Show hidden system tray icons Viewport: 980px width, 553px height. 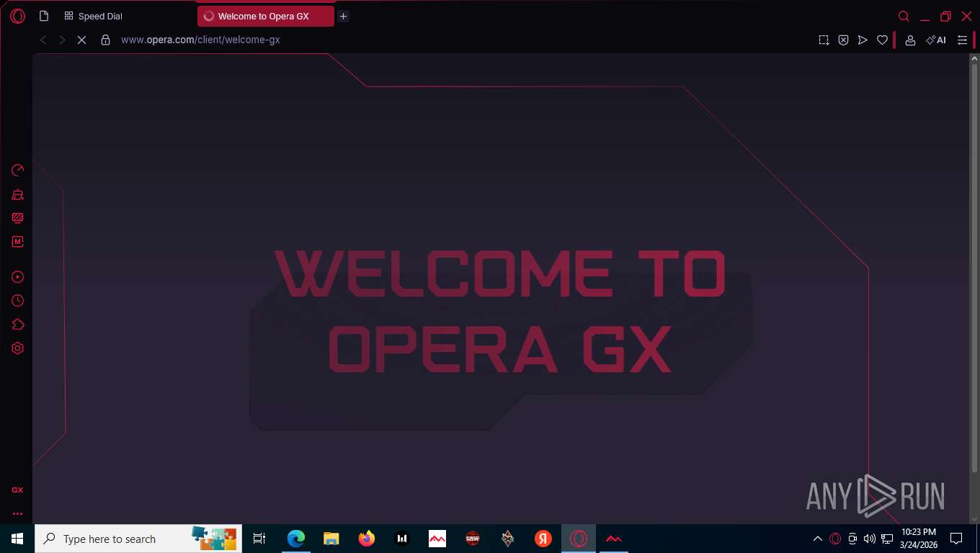818,539
